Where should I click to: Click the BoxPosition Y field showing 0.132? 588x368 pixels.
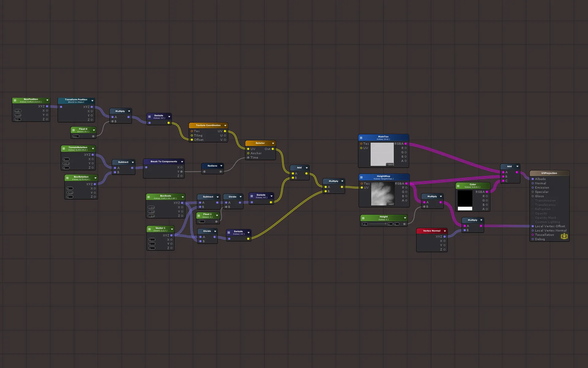[x=18, y=115]
